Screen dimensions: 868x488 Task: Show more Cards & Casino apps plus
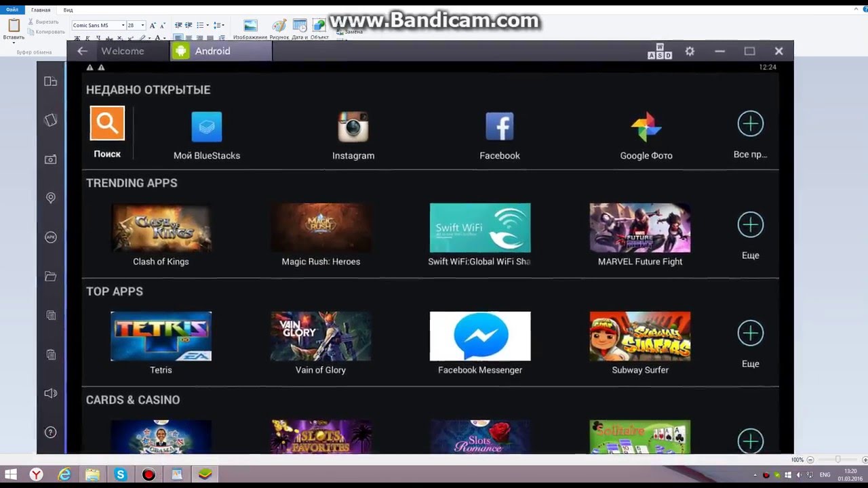[750, 441]
